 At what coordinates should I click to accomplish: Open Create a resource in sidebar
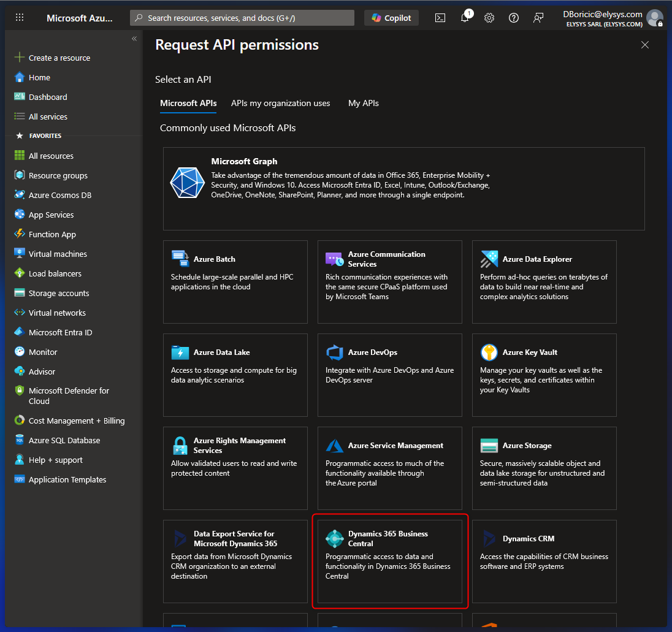click(59, 58)
